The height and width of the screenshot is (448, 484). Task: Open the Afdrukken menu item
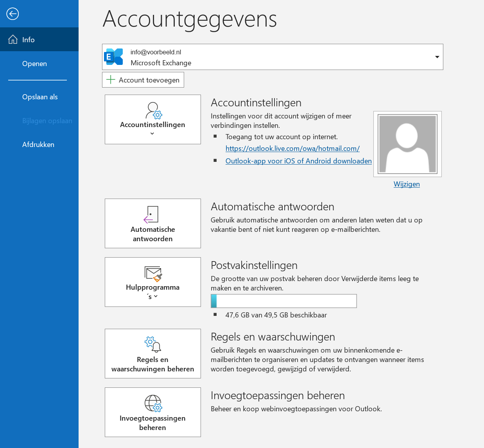39,145
